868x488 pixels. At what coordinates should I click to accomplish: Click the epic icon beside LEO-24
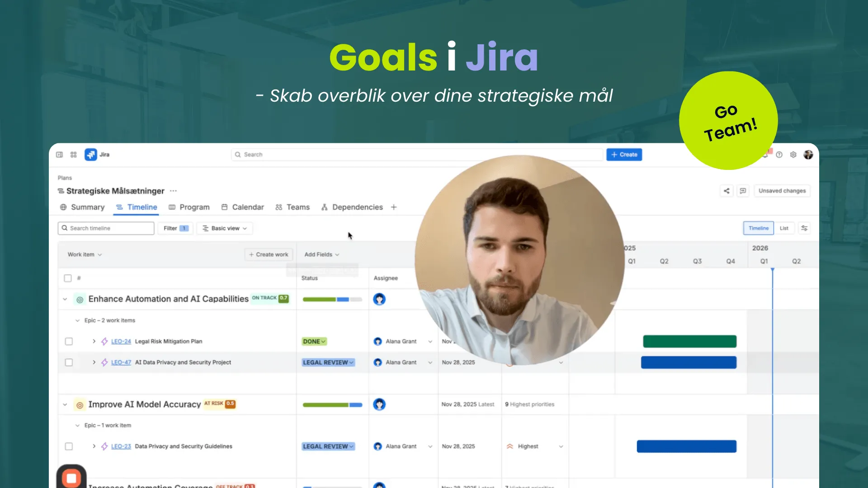pyautogui.click(x=104, y=341)
